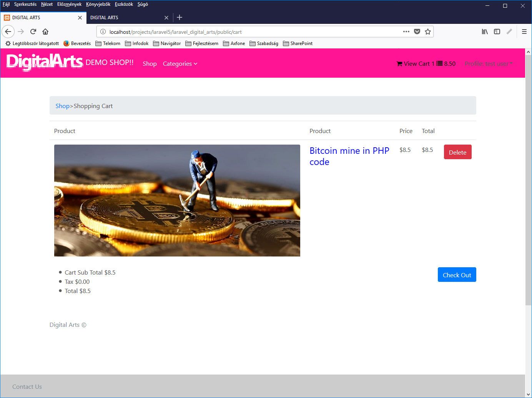Click the 'Digital Arts ©' footer text
This screenshot has height=398, width=532.
coord(68,325)
